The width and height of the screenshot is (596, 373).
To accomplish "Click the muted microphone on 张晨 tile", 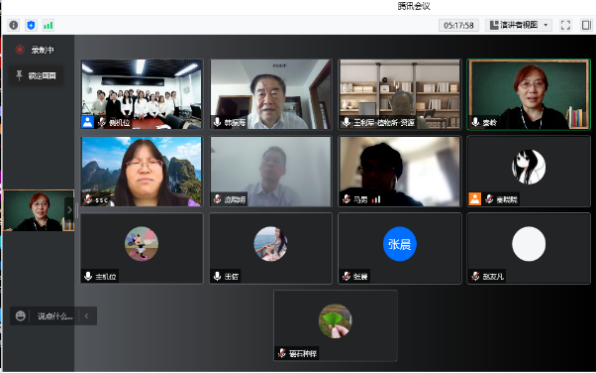I will (346, 276).
